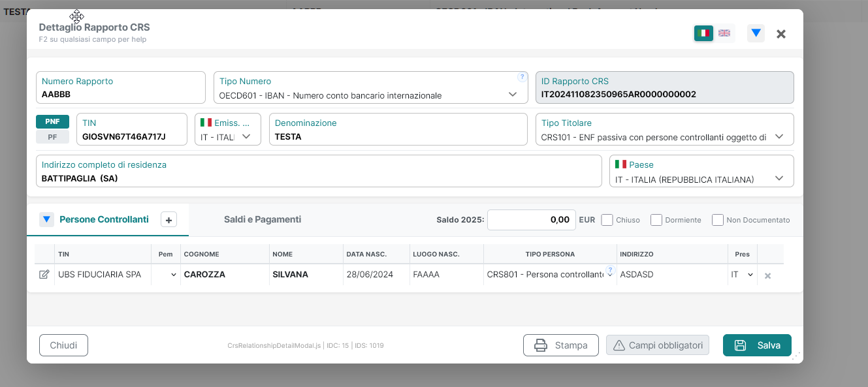This screenshot has height=387, width=868.
Task: Tick the Chiuso checkbox
Action: point(607,220)
